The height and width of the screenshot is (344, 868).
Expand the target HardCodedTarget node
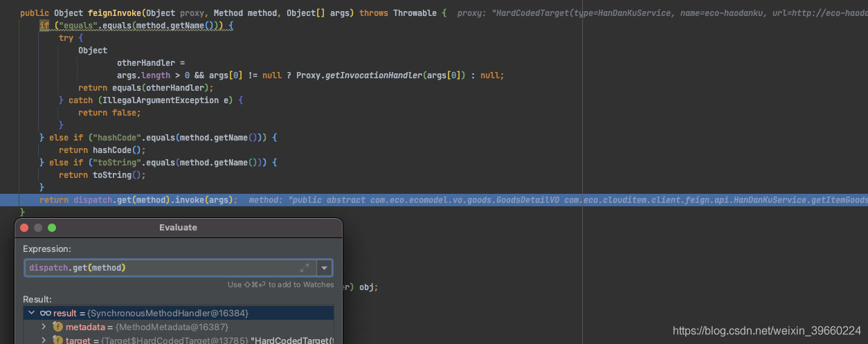pos(44,340)
